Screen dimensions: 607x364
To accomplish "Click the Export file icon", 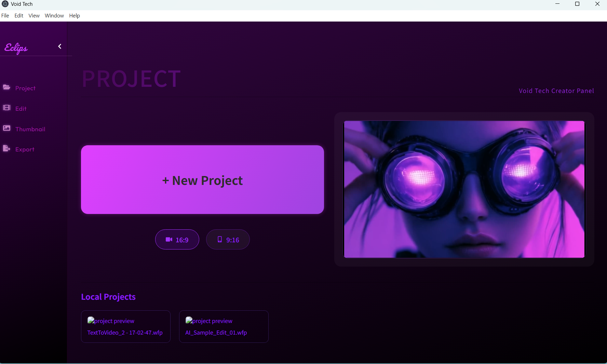I will point(6,149).
